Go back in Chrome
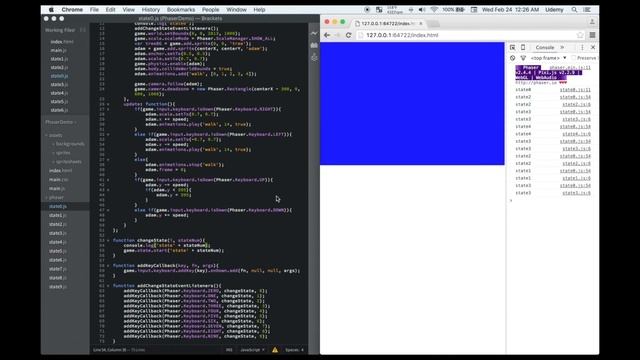 point(327,35)
